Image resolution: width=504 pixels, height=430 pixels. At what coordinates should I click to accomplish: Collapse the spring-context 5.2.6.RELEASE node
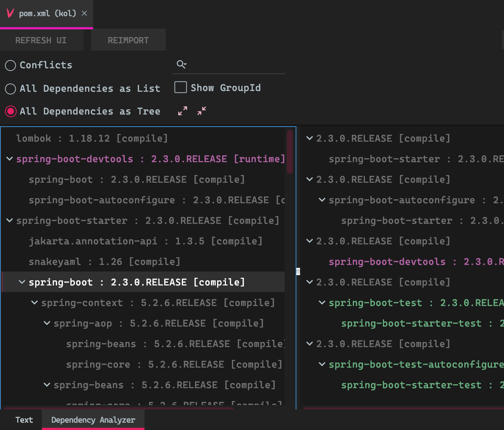tap(34, 302)
